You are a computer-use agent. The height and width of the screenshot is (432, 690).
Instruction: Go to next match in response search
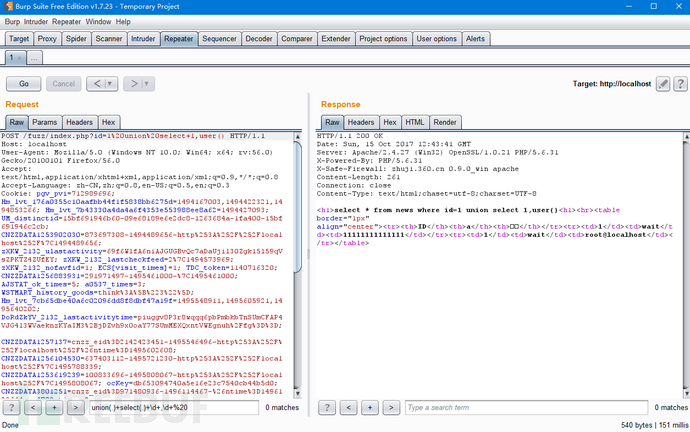click(x=390, y=407)
